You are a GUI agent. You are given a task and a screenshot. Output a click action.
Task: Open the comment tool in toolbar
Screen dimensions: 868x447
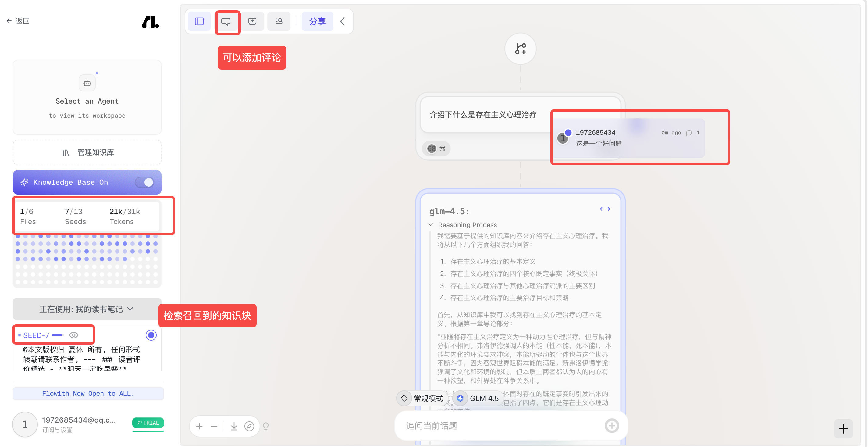[x=226, y=22]
